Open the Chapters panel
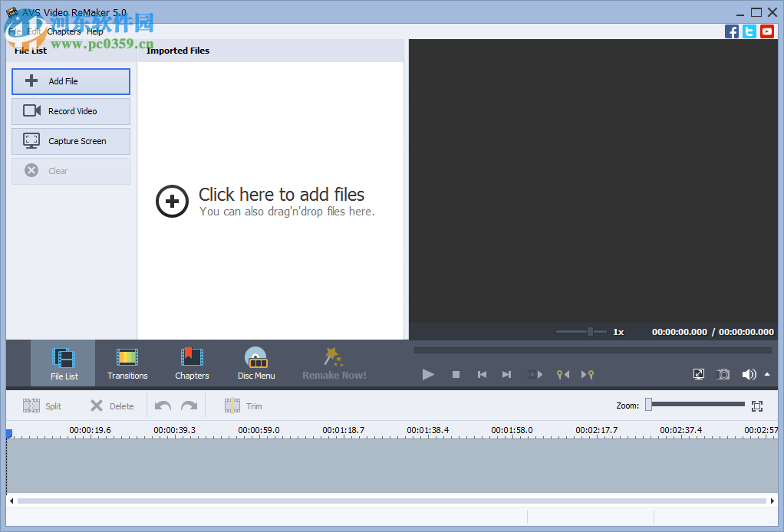 [191, 363]
